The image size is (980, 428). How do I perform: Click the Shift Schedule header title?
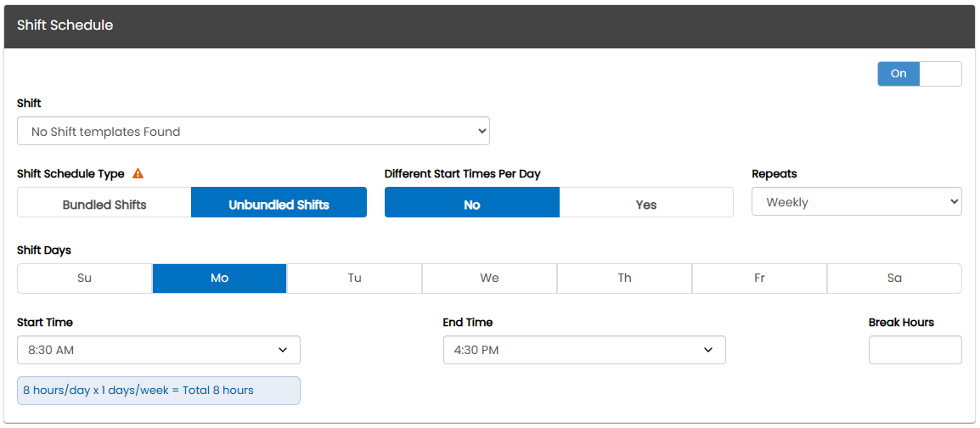(65, 25)
